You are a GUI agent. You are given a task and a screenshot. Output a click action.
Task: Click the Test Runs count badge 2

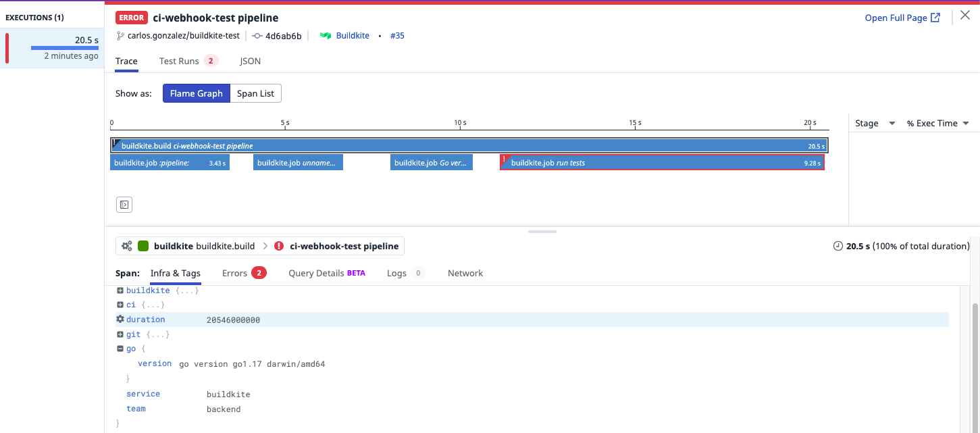pyautogui.click(x=211, y=61)
